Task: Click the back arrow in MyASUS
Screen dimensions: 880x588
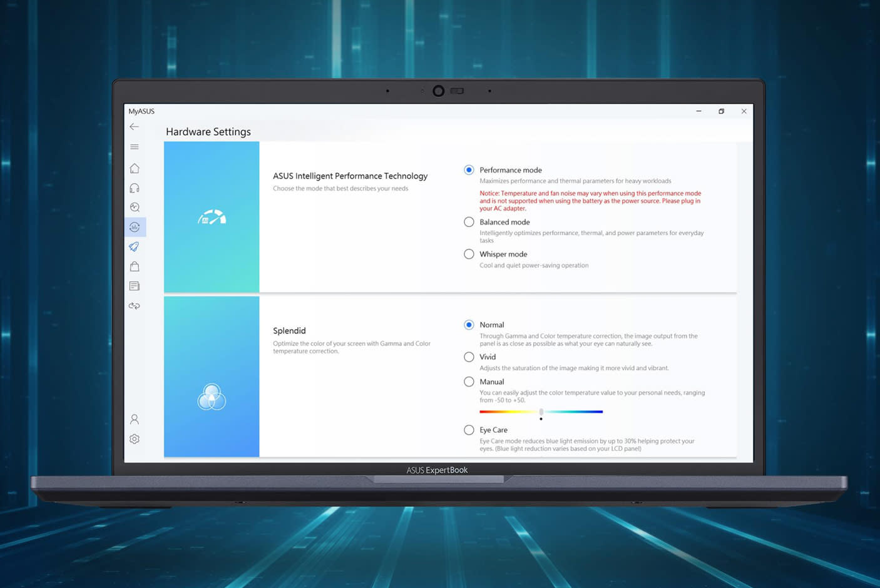Action: [x=134, y=127]
